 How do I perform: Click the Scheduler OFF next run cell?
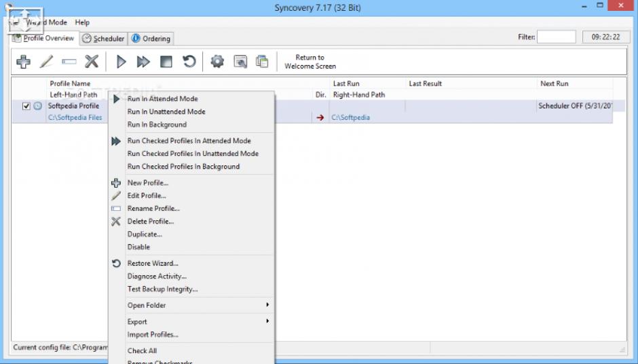pos(575,106)
